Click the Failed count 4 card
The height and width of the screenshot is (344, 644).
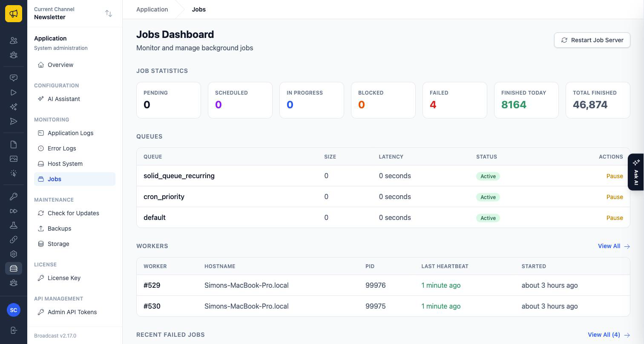(x=455, y=100)
